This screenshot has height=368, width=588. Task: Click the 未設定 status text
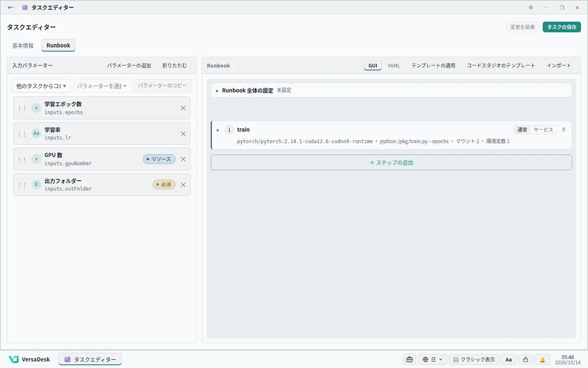284,90
